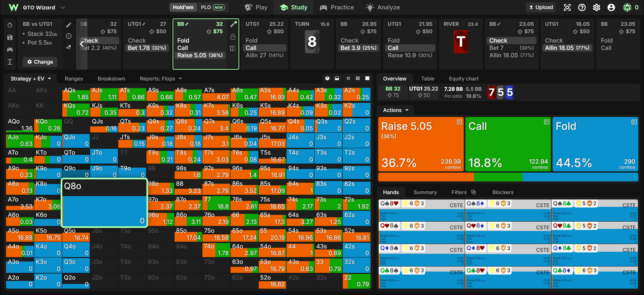This screenshot has width=644, height=295.
Task: Click the save floppy disk icon
Action: pos(10,38)
